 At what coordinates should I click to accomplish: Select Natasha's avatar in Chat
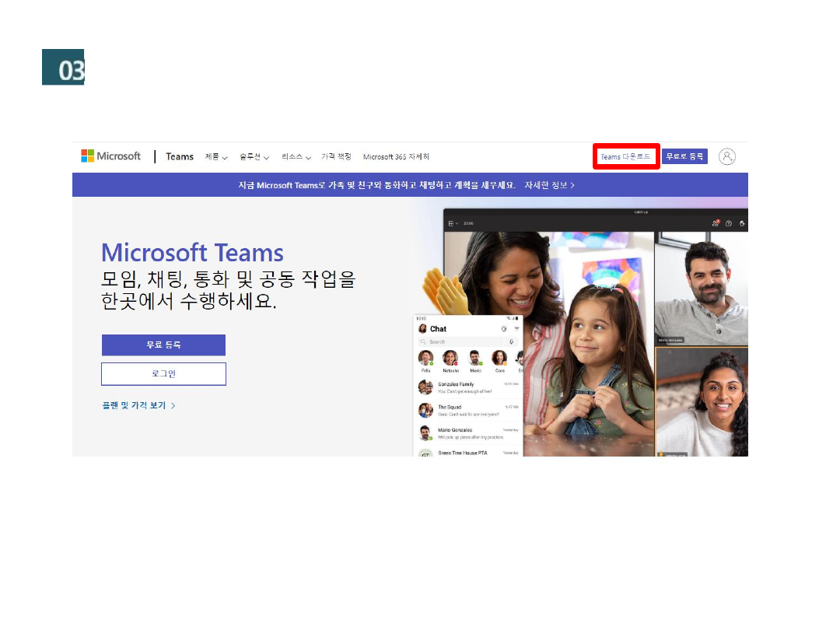point(450,358)
